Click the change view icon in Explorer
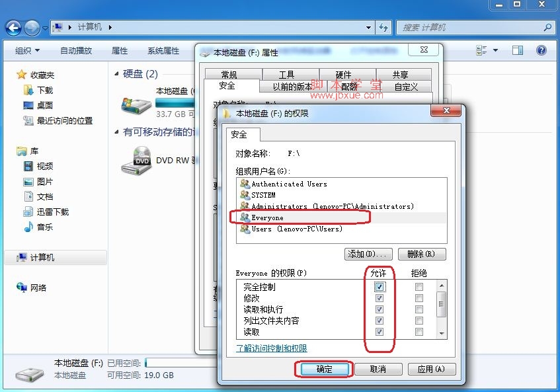560x392 pixels. pyautogui.click(x=481, y=50)
